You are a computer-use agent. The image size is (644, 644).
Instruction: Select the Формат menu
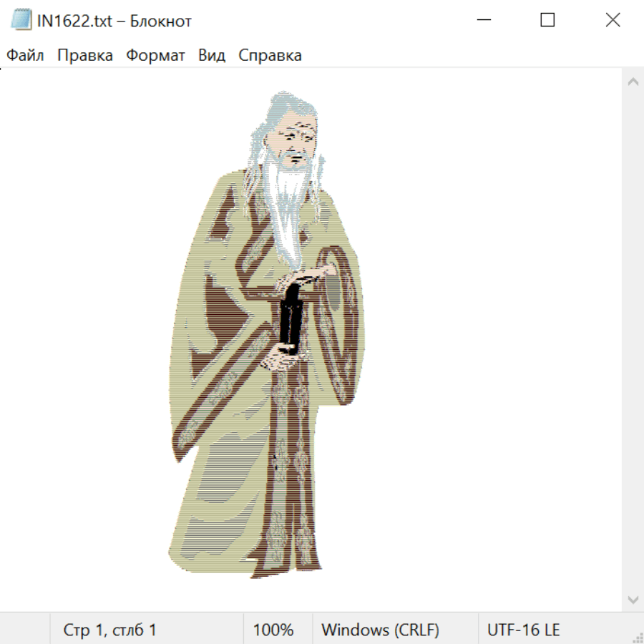155,56
